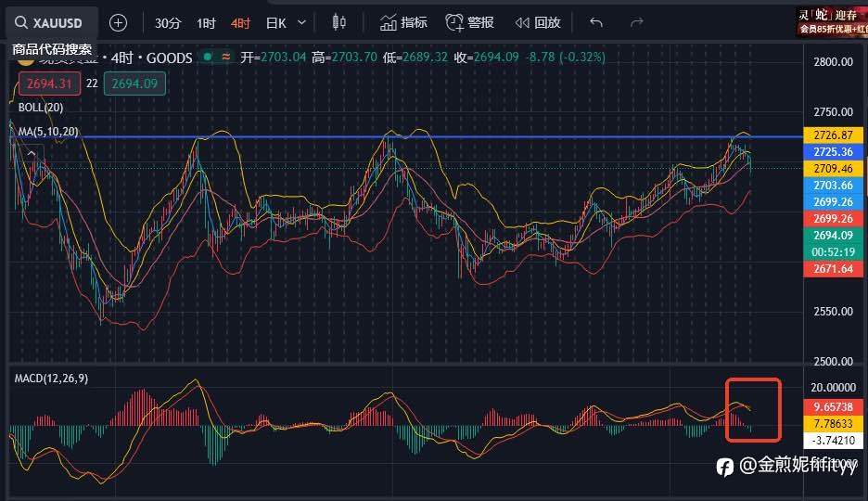868x501 pixels.
Task: Switch to the 30分 timeframe
Action: (167, 22)
